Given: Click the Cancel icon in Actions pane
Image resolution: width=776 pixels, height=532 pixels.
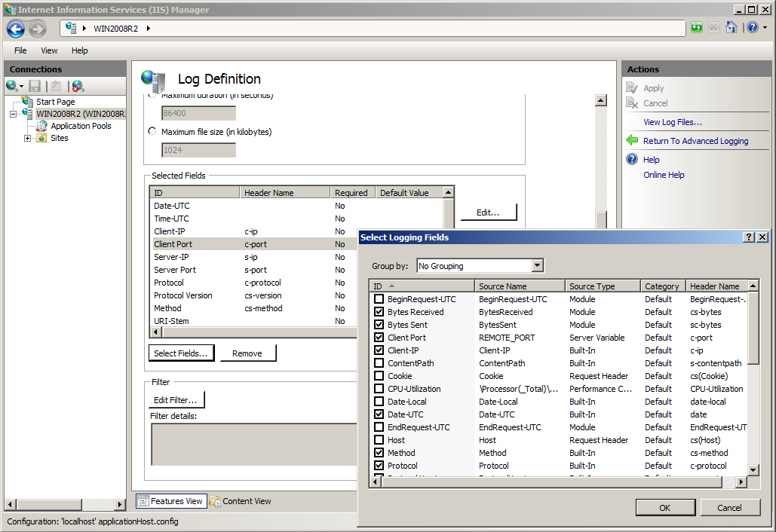Looking at the screenshot, I should pos(632,102).
